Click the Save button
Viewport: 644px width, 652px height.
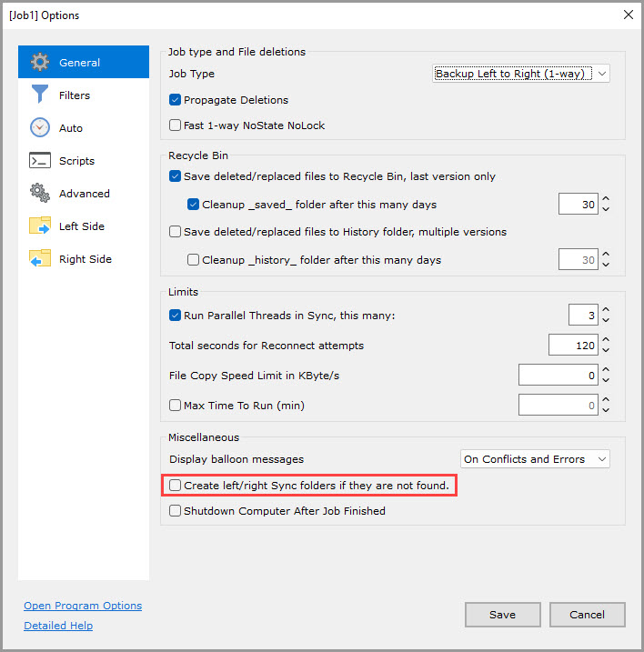pyautogui.click(x=502, y=615)
